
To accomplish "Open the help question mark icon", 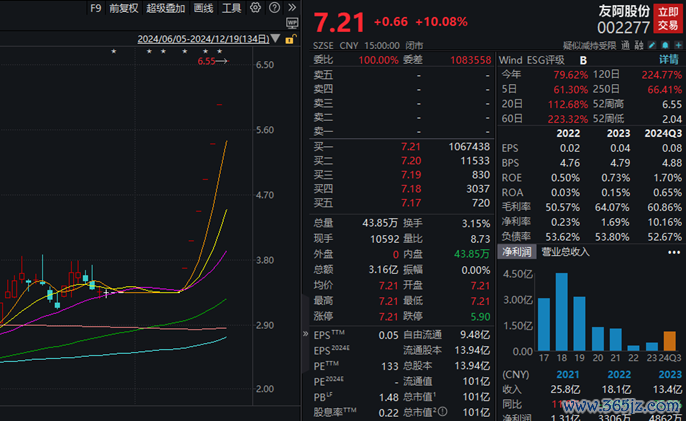I will click(x=274, y=7).
